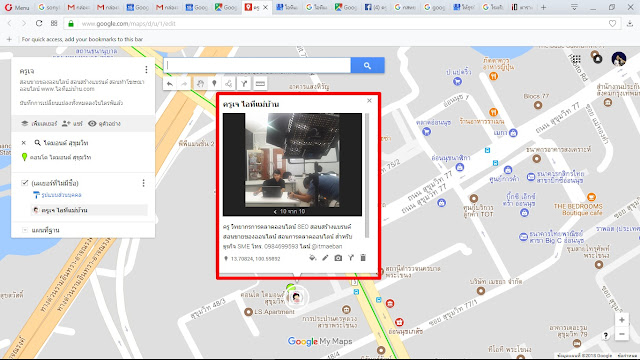Click the Add layer button
Viewport: 640px width, 360px height.
pos(39,123)
